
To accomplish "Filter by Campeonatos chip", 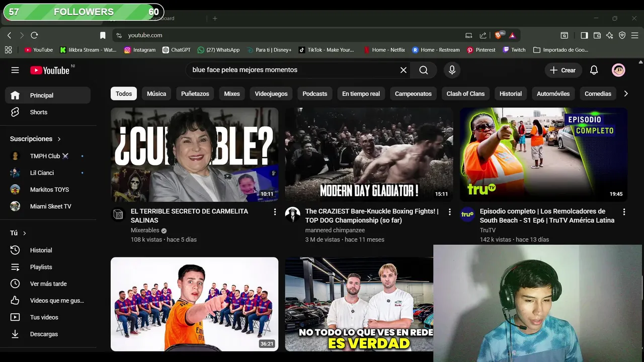I will (413, 94).
